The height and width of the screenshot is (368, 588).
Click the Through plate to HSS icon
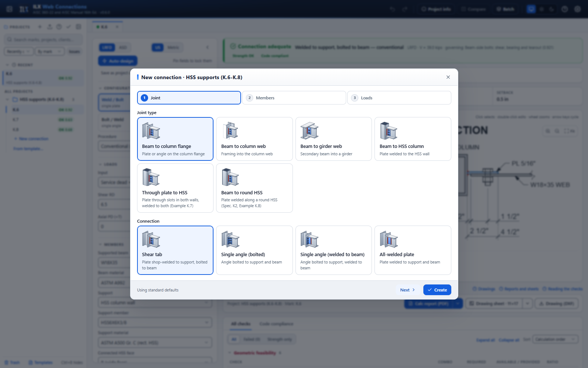[151, 177]
